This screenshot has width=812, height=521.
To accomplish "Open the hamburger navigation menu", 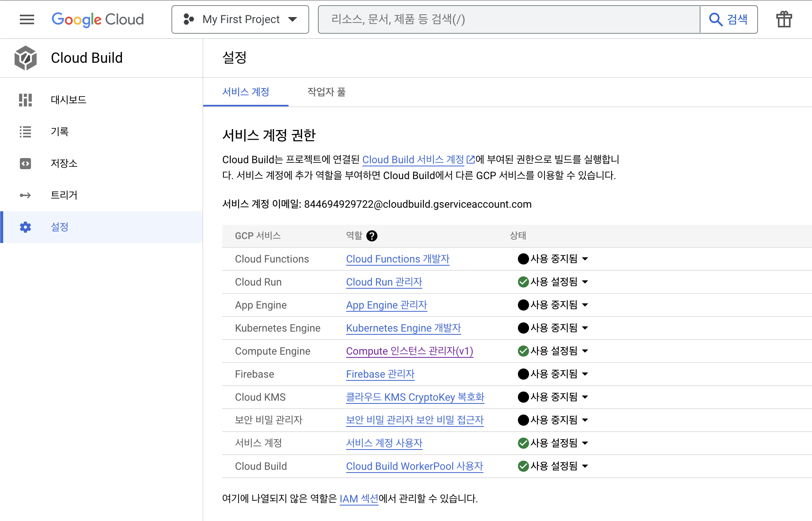I will coord(27,19).
